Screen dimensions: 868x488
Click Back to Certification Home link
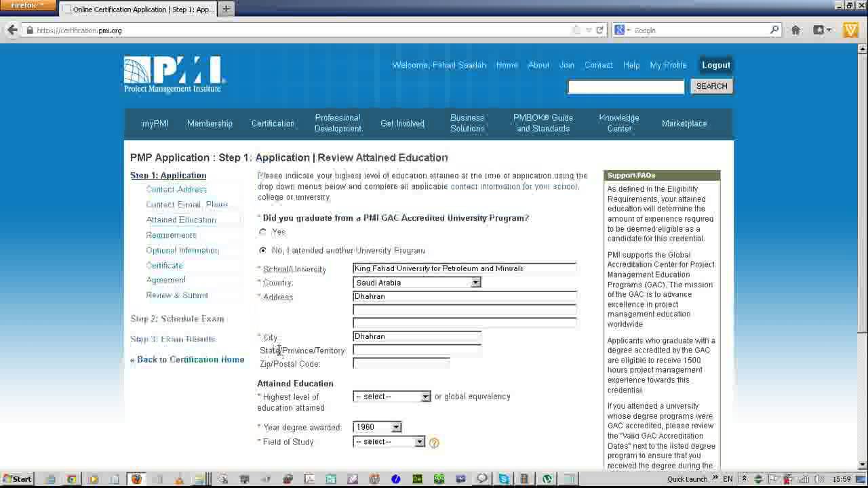tap(187, 360)
